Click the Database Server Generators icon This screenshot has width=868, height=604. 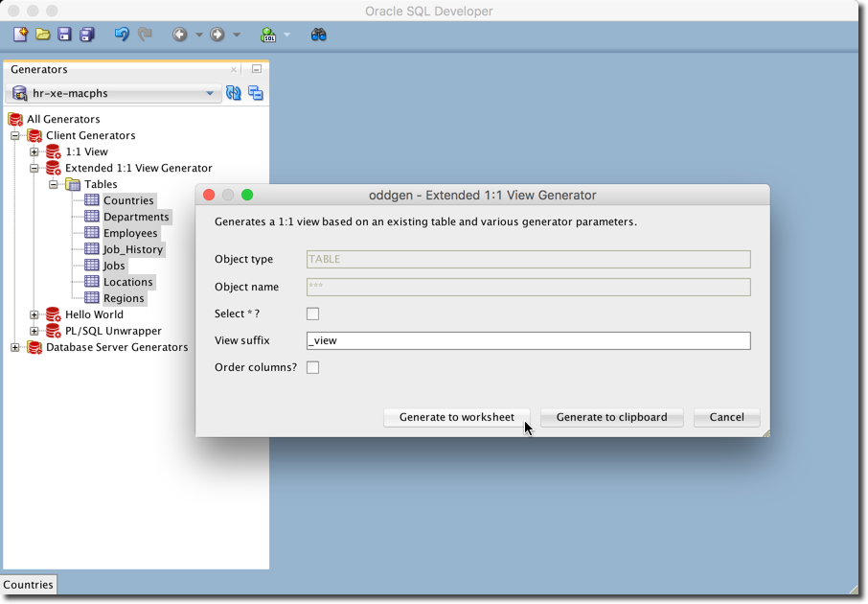pyautogui.click(x=34, y=347)
